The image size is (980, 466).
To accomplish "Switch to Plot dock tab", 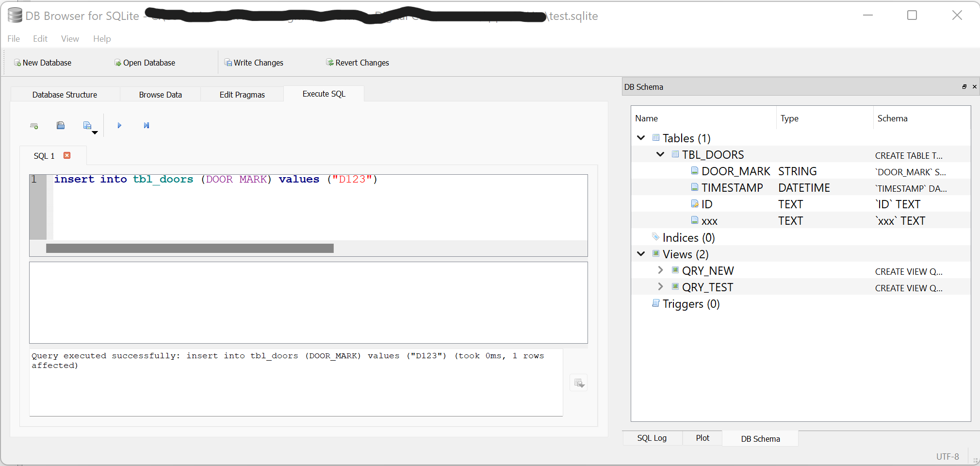I will coord(702,438).
